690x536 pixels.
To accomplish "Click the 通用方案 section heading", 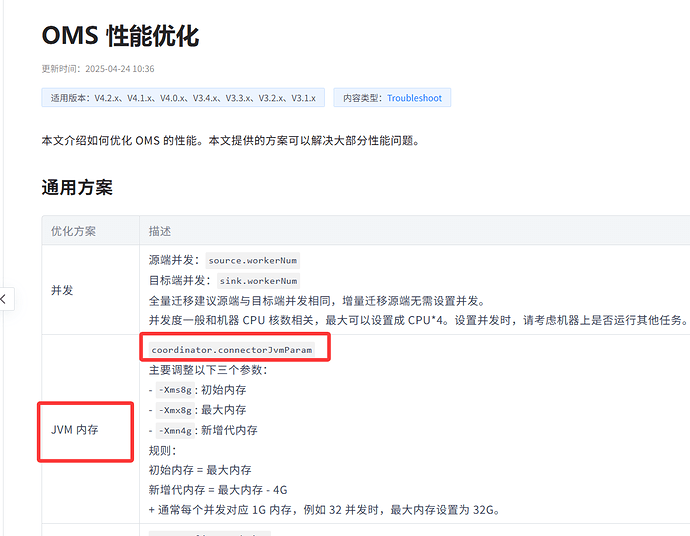I will click(77, 187).
